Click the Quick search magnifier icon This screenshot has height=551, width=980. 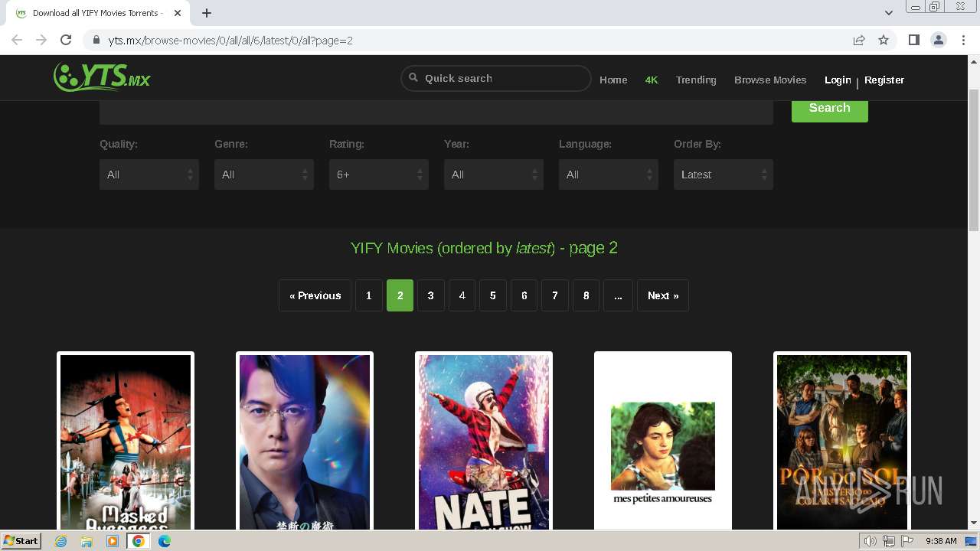(413, 77)
